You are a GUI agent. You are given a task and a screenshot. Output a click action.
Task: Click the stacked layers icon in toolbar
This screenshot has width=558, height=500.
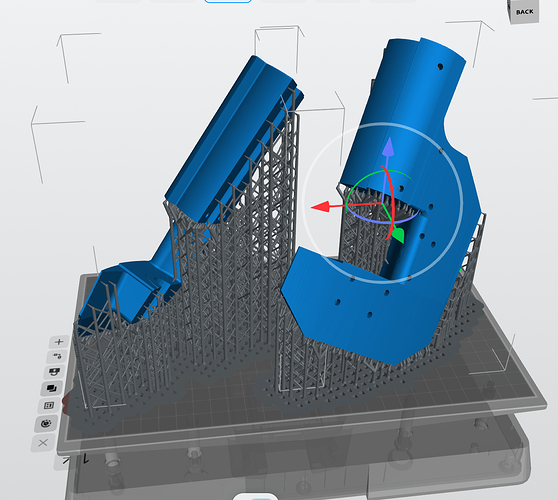pyautogui.click(x=52, y=388)
